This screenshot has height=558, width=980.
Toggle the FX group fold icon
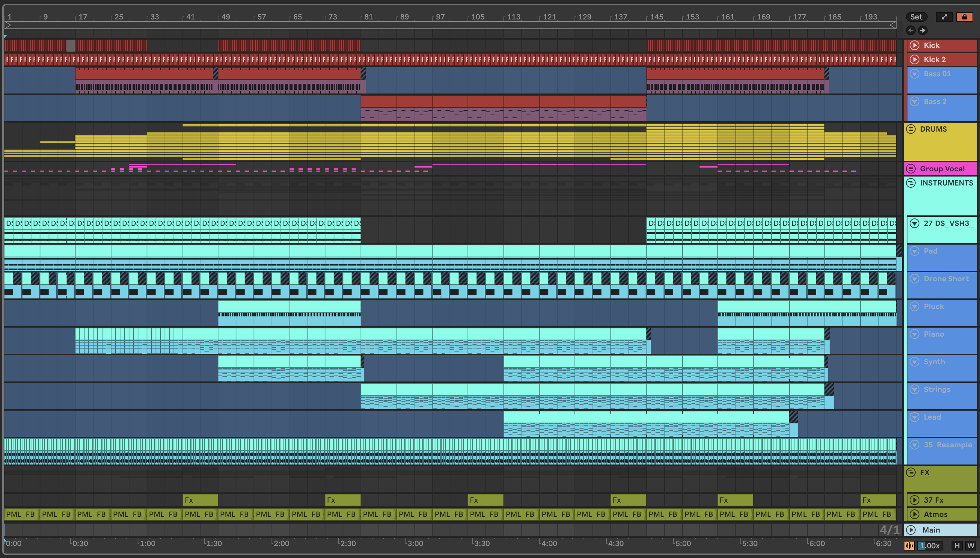(911, 472)
